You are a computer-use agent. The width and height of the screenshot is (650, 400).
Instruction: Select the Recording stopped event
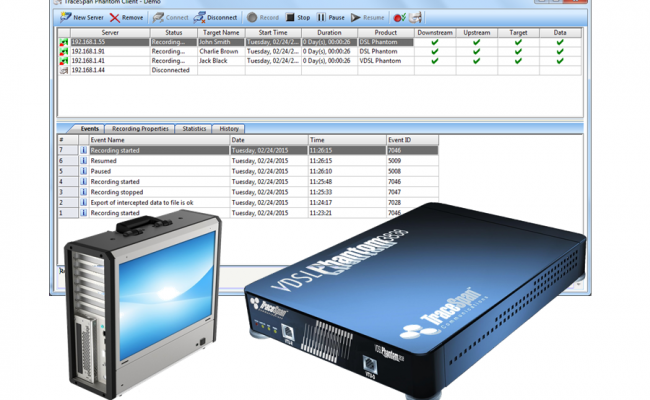(x=248, y=192)
